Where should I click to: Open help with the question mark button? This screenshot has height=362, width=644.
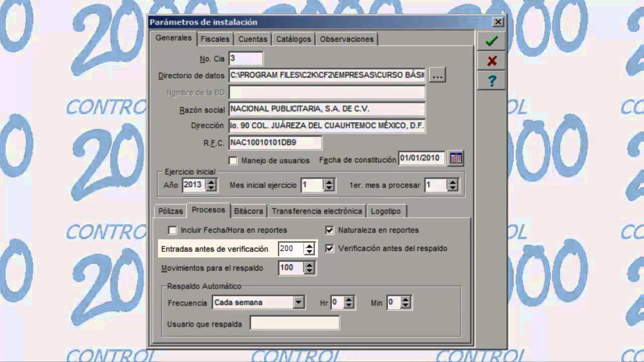(492, 80)
